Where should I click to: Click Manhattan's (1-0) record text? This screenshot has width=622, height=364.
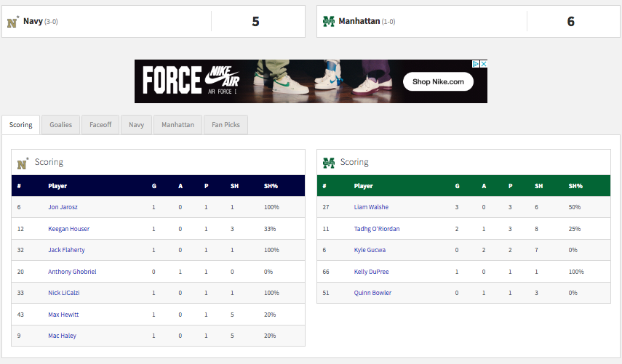tap(388, 22)
